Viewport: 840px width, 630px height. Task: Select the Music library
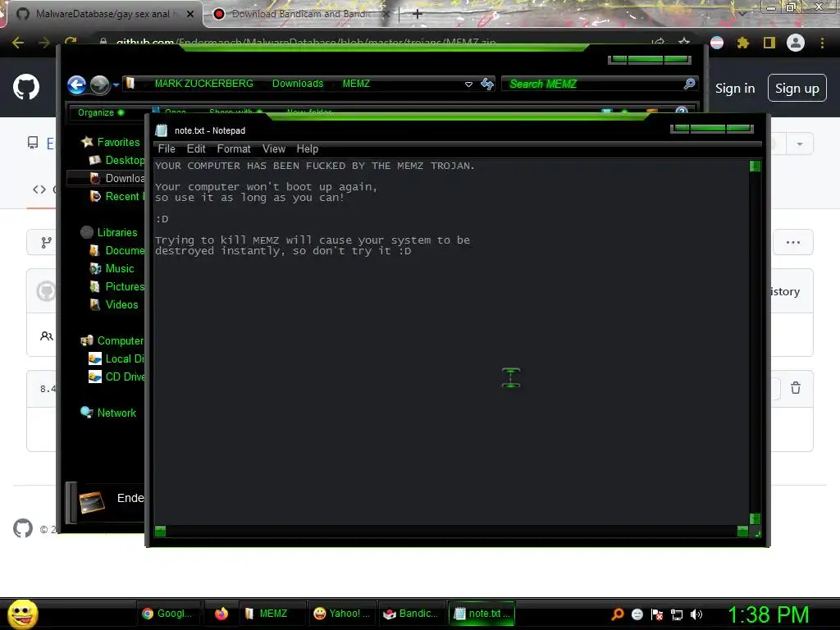(x=112, y=268)
